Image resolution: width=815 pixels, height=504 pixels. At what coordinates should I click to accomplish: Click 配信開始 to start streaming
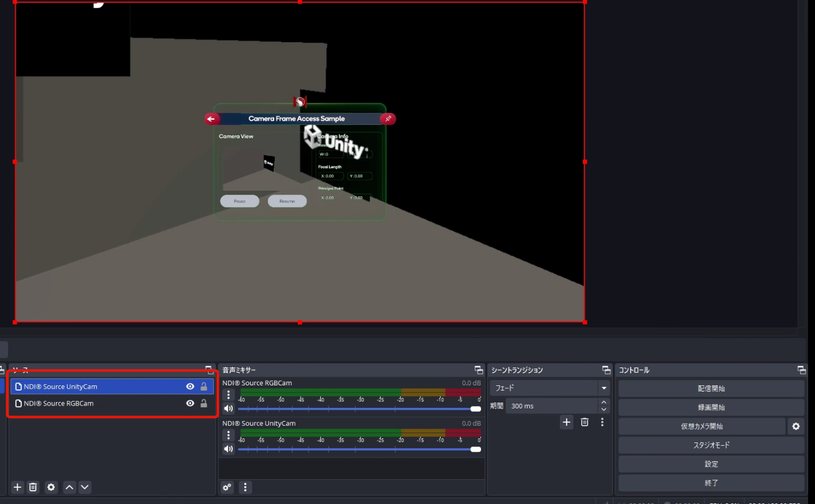point(711,389)
